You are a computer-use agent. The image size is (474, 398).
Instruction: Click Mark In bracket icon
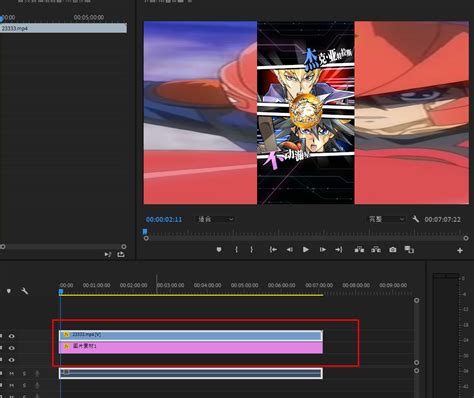point(236,250)
